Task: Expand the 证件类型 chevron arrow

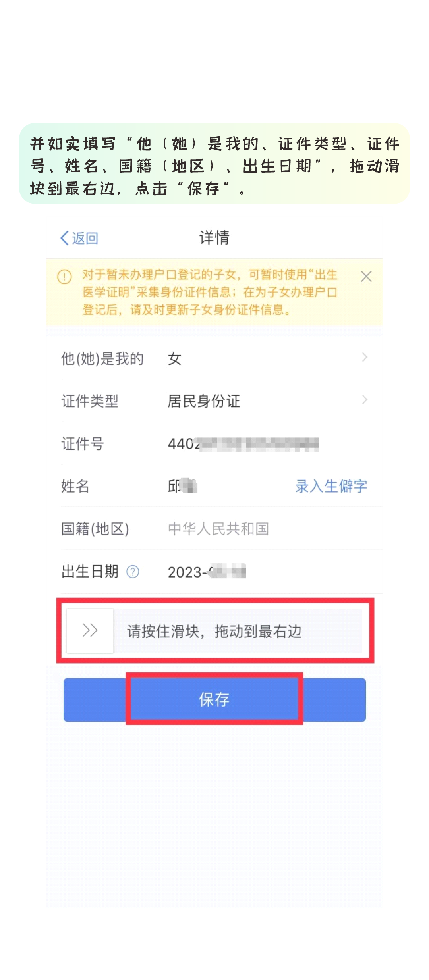Action: pyautogui.click(x=365, y=400)
